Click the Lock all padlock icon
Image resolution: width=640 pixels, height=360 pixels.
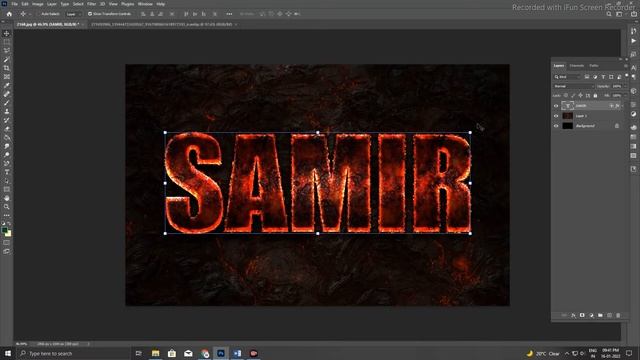click(x=596, y=96)
